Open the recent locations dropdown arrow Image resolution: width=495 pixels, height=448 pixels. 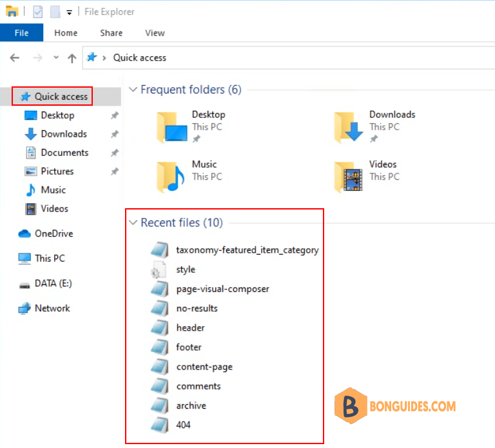(56, 57)
